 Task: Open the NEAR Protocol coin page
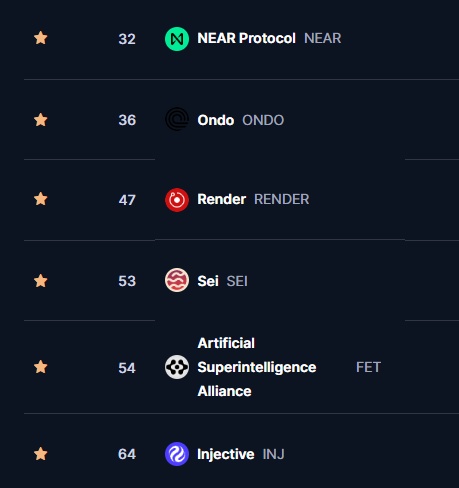[x=246, y=38]
